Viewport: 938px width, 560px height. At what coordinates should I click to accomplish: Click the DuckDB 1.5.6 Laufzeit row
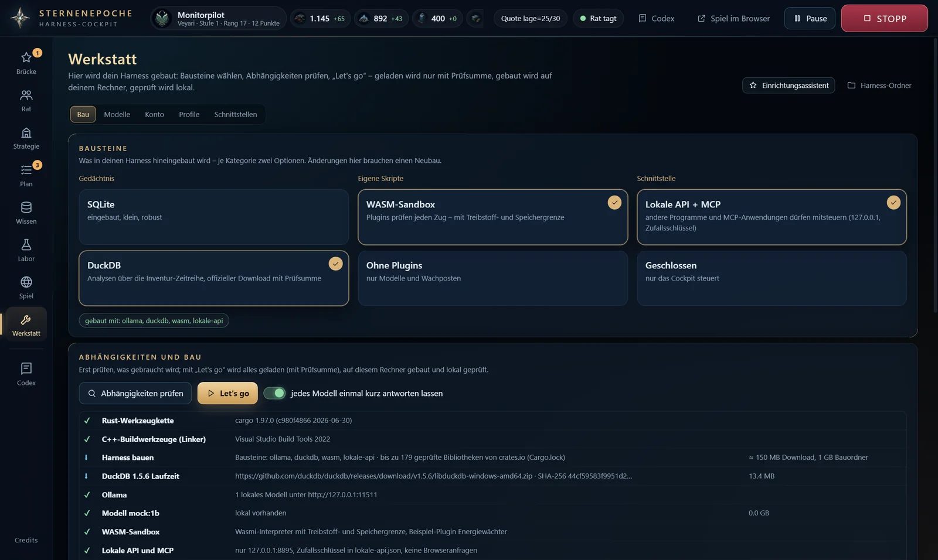point(493,476)
